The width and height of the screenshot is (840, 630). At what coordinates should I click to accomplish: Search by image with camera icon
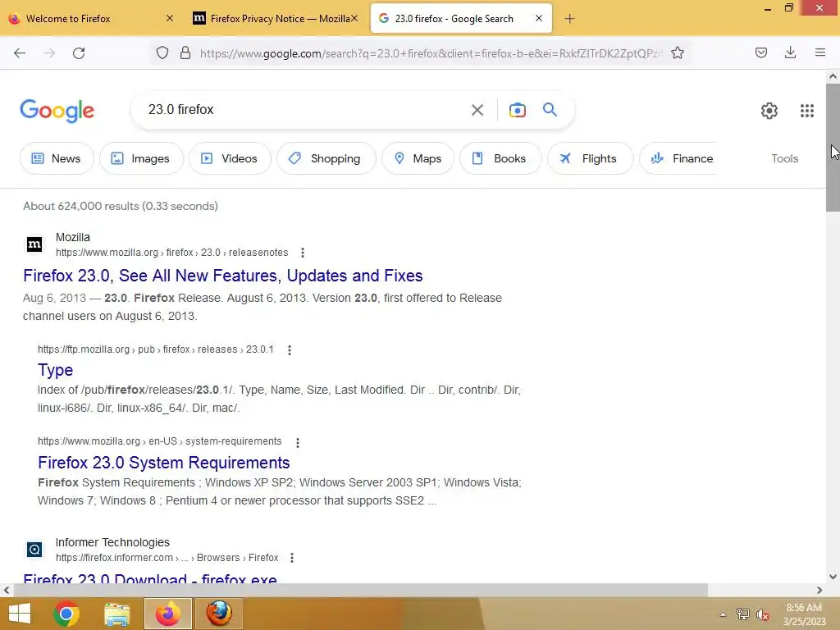517,110
